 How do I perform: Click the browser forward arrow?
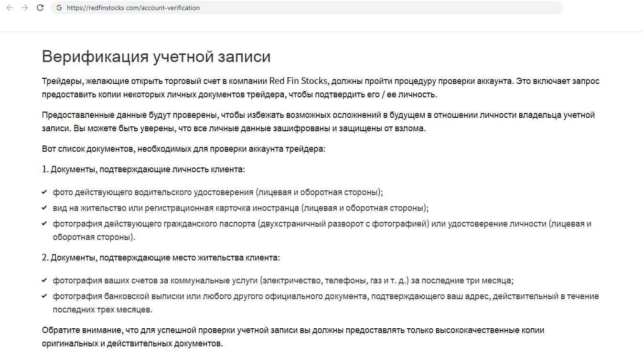click(x=25, y=8)
